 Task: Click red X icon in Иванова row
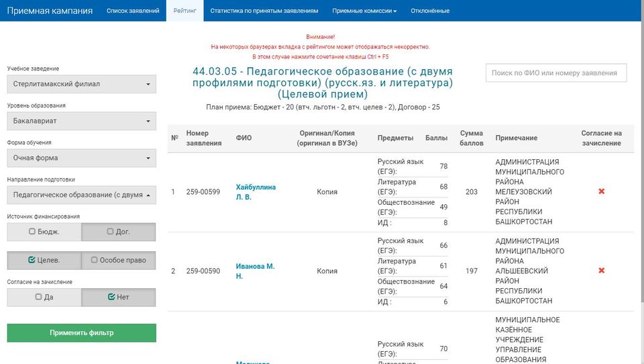(601, 271)
